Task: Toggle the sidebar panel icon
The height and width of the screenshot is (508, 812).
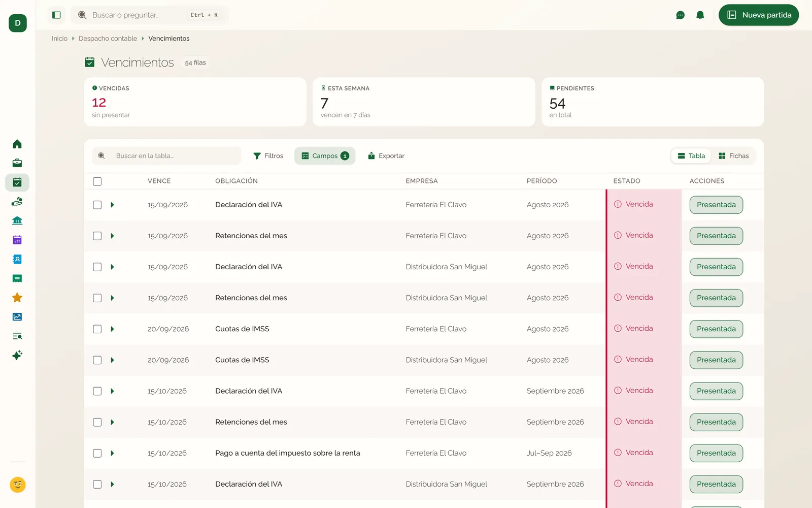Action: coord(56,15)
